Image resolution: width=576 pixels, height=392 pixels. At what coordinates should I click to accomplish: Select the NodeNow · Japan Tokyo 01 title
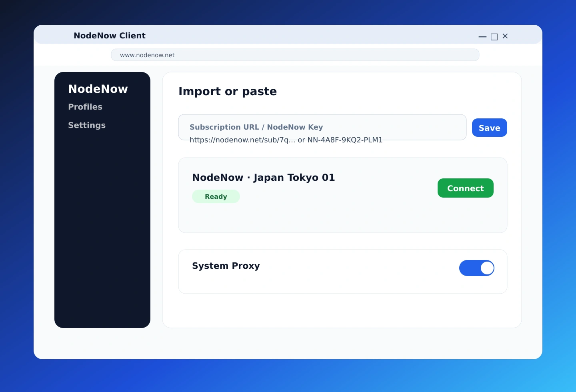[x=263, y=178]
